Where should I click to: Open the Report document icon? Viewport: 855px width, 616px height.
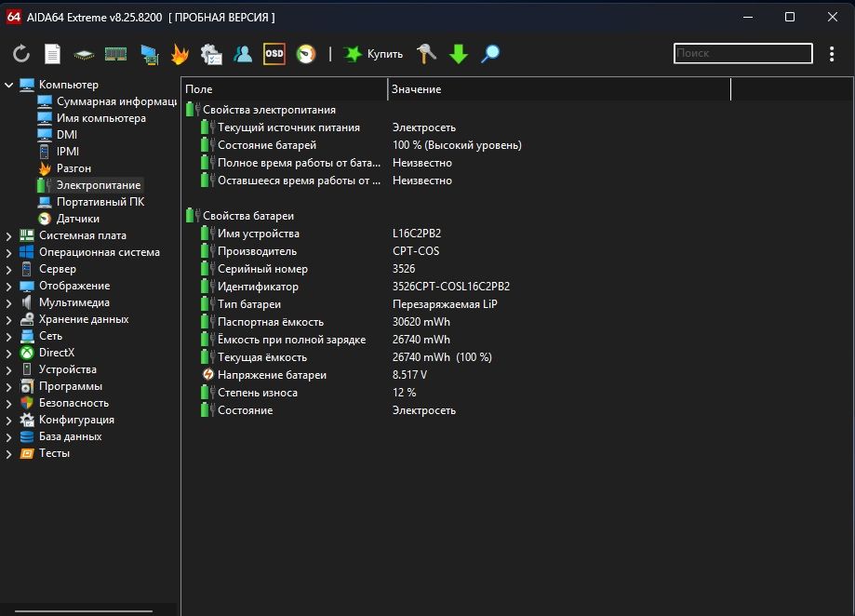[x=52, y=53]
